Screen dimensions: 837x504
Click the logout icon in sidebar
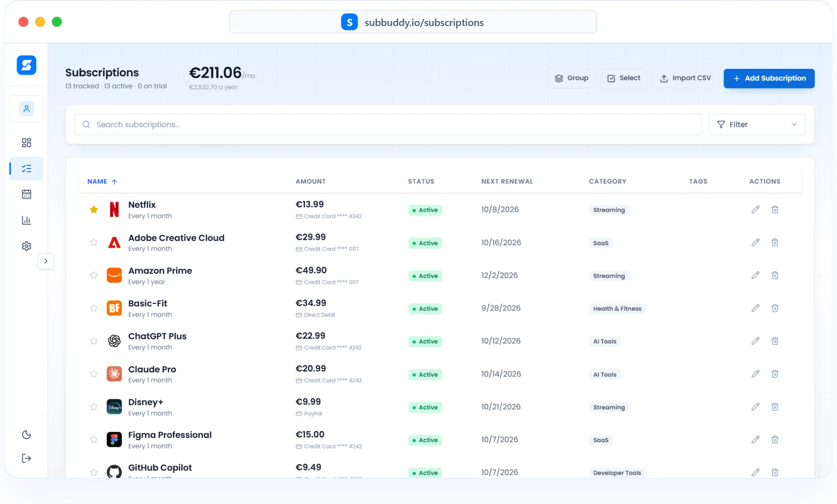click(x=26, y=459)
